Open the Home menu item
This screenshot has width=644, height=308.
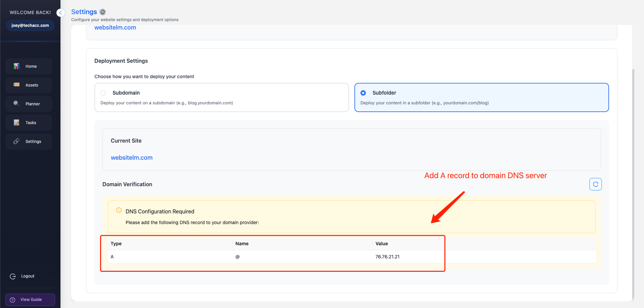point(29,66)
